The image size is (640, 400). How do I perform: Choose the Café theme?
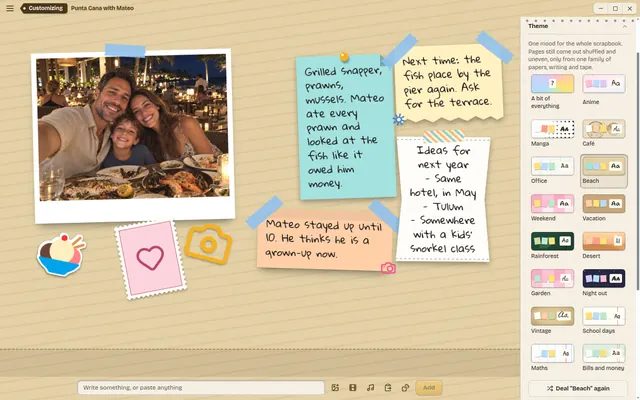click(604, 133)
